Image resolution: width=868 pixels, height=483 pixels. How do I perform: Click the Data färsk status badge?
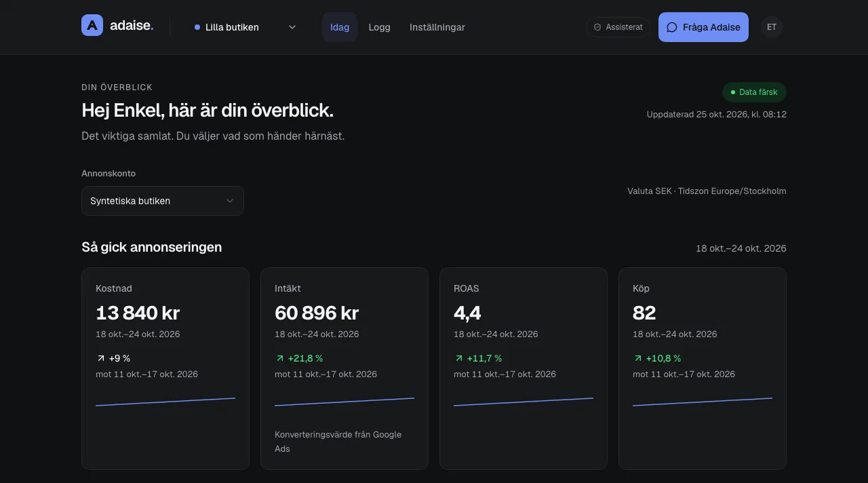[754, 92]
